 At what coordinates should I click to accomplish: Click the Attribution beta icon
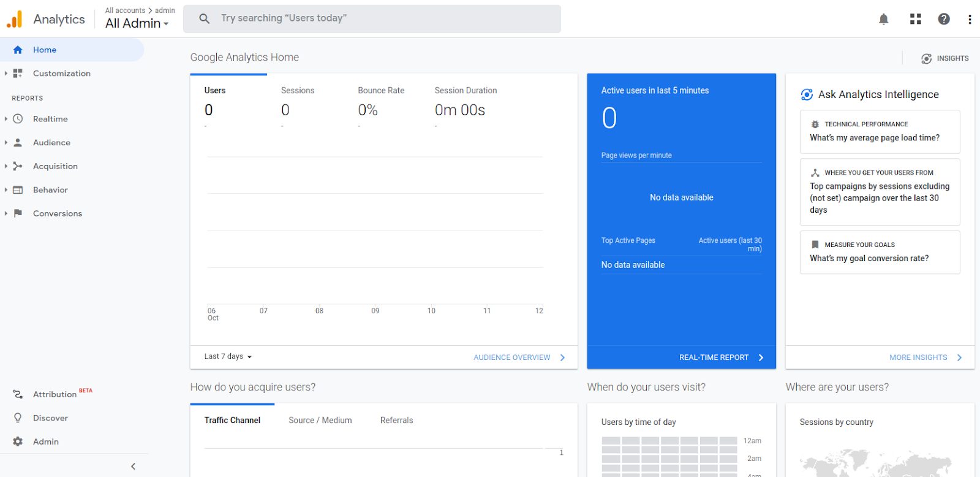coord(18,394)
